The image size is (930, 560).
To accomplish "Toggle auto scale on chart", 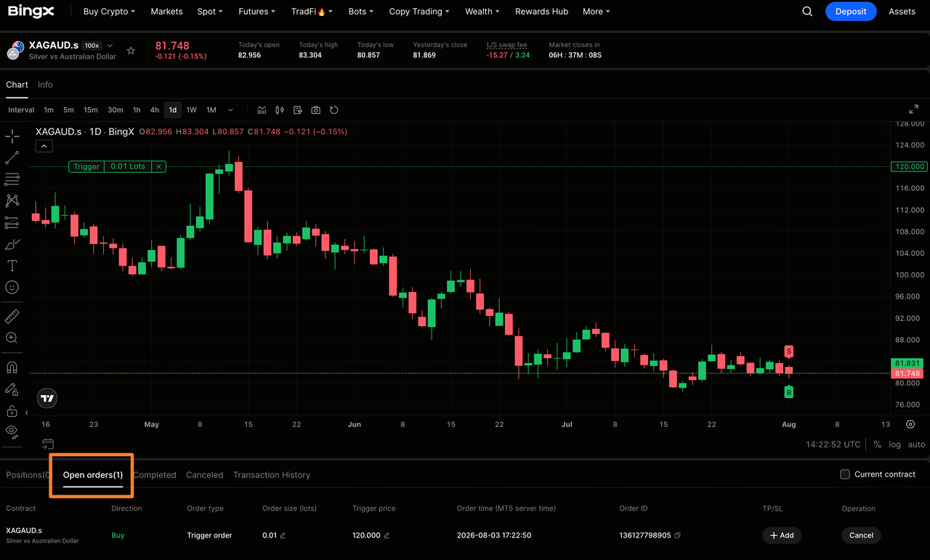I will (x=916, y=445).
